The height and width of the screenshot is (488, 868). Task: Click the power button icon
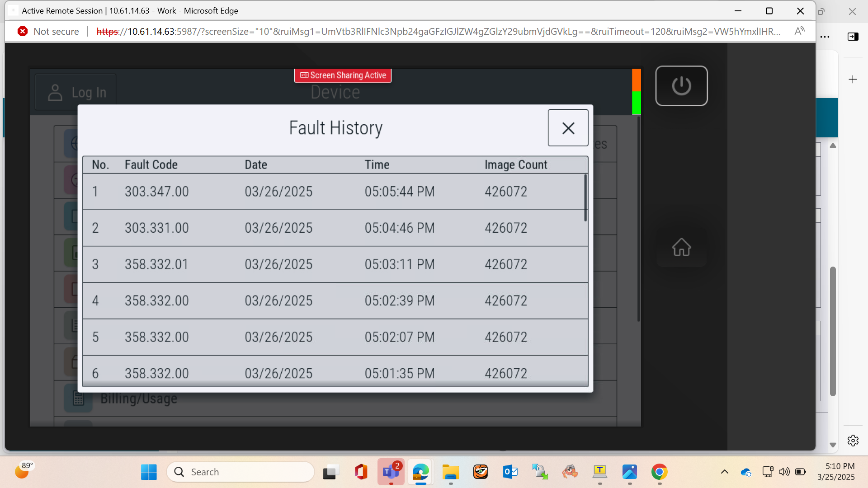(681, 86)
